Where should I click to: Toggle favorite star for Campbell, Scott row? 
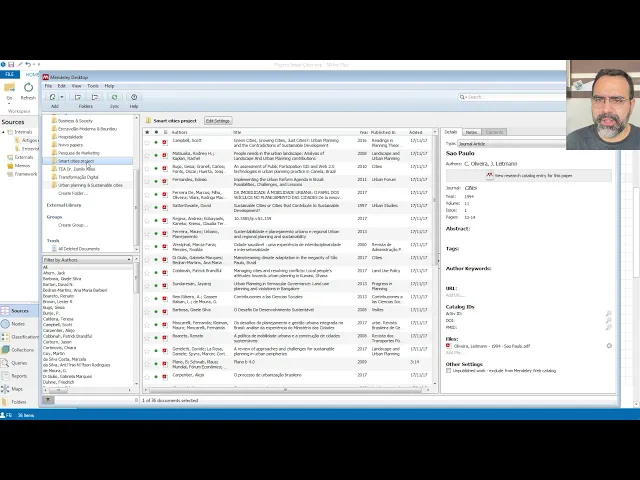(147, 142)
